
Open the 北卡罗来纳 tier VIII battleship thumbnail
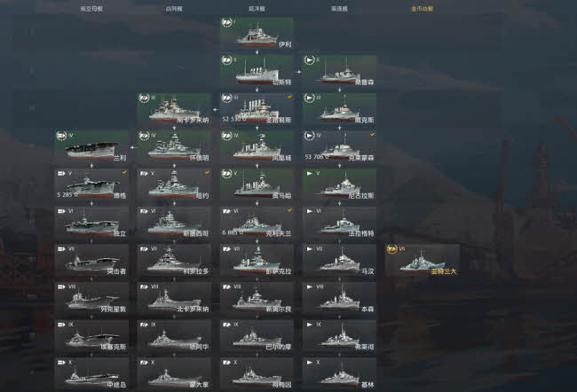pos(174,297)
